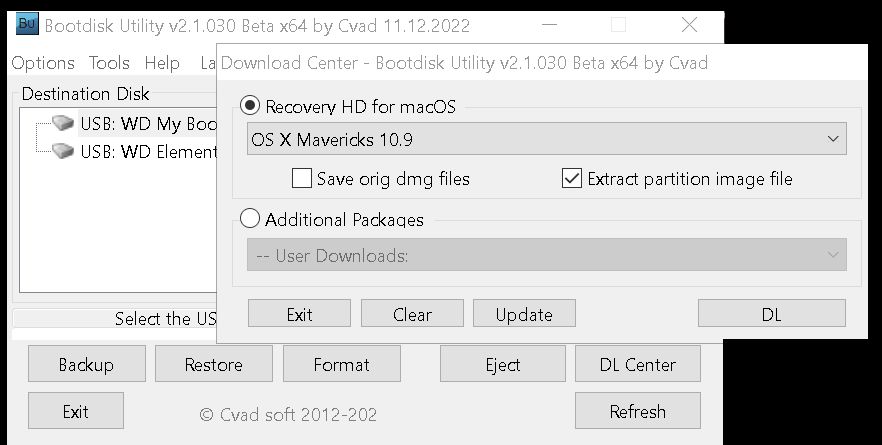The image size is (882, 445).
Task: Click the WD My Book USB drive icon
Action: tap(64, 124)
